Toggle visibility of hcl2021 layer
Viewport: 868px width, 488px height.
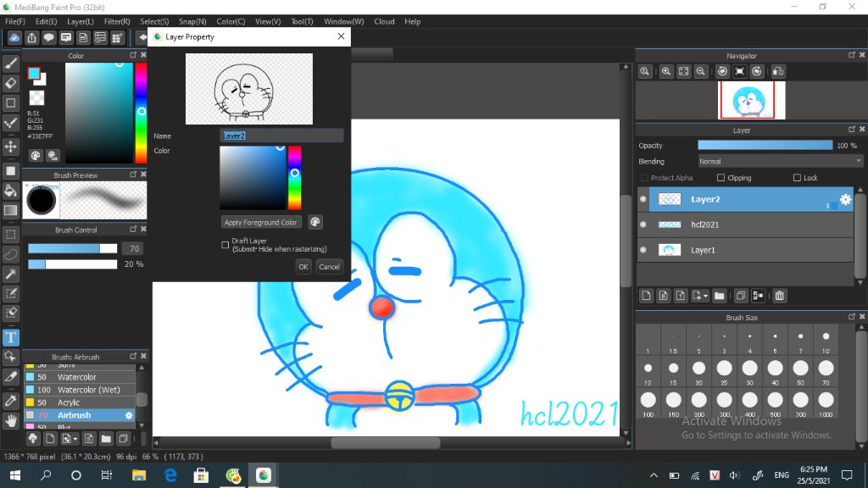click(x=643, y=225)
